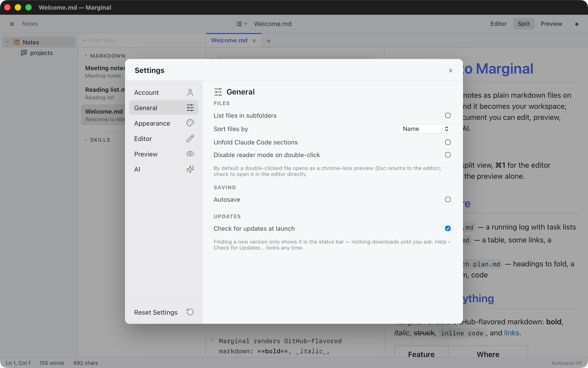Switch to Preview view mode
The width and height of the screenshot is (588, 368).
coord(551,24)
